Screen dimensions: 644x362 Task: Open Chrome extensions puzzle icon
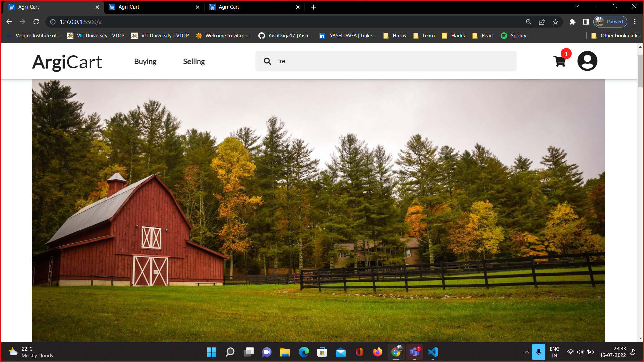572,22
